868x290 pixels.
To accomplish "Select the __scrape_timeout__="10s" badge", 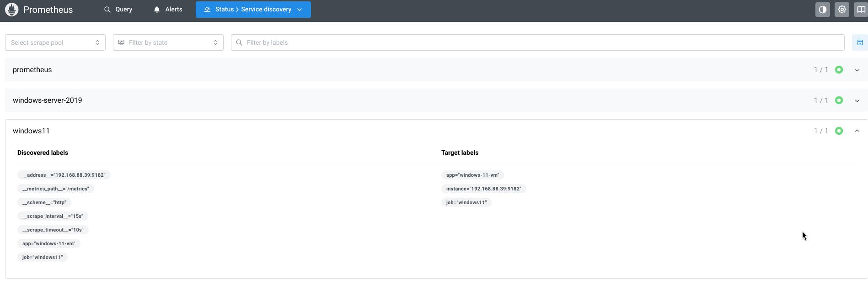I will (53, 230).
